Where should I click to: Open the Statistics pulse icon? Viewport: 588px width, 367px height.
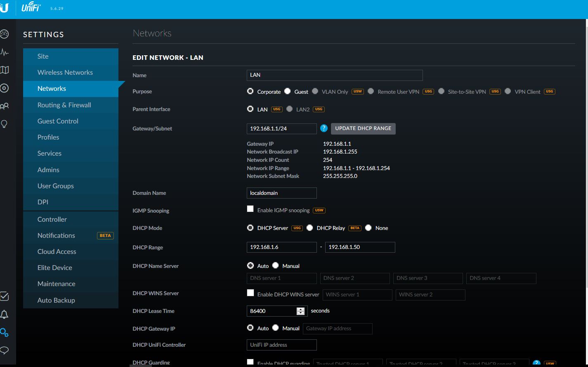point(4,52)
